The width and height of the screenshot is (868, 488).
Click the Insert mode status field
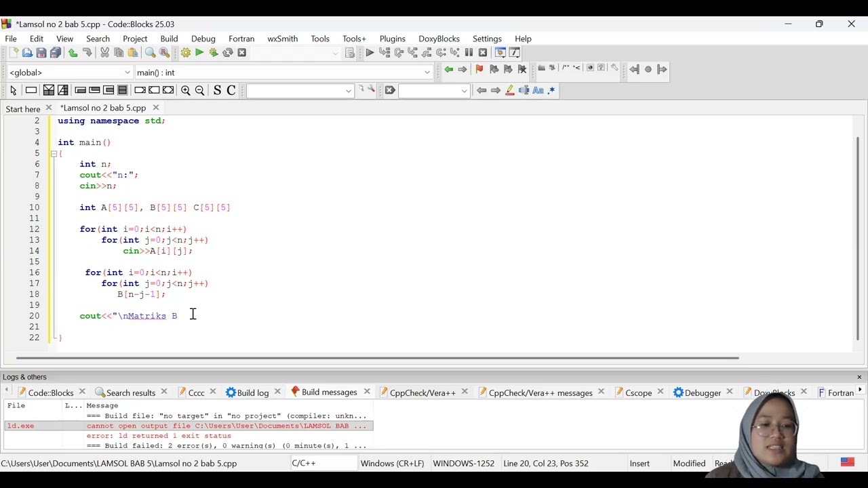pos(639,464)
